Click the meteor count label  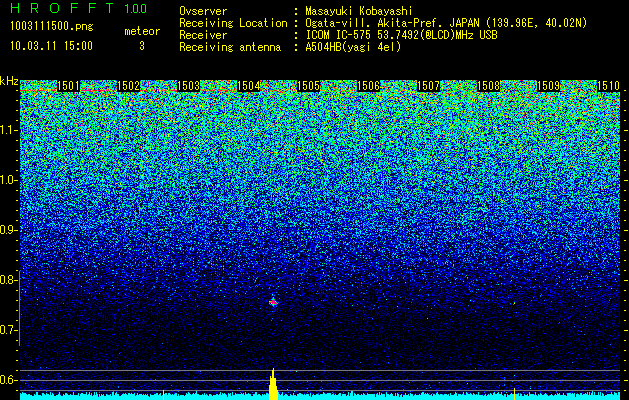142,31
